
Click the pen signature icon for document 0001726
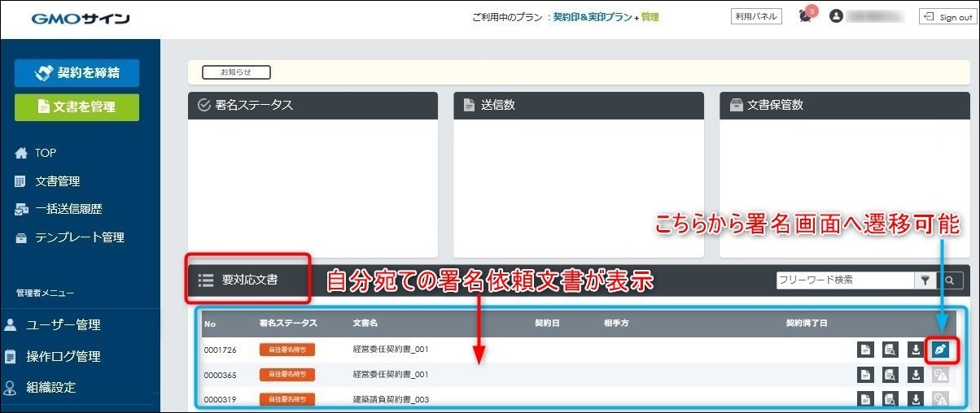click(x=941, y=350)
